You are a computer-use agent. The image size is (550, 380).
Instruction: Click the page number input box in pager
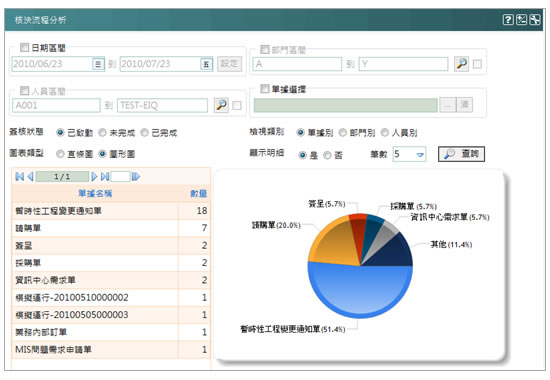(x=120, y=176)
